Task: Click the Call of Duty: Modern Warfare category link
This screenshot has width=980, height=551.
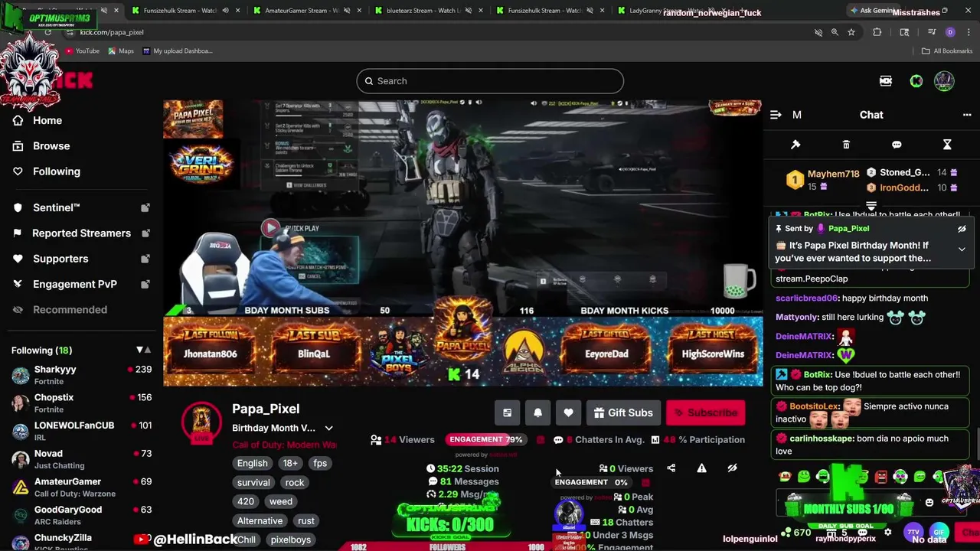Action: coord(284,445)
